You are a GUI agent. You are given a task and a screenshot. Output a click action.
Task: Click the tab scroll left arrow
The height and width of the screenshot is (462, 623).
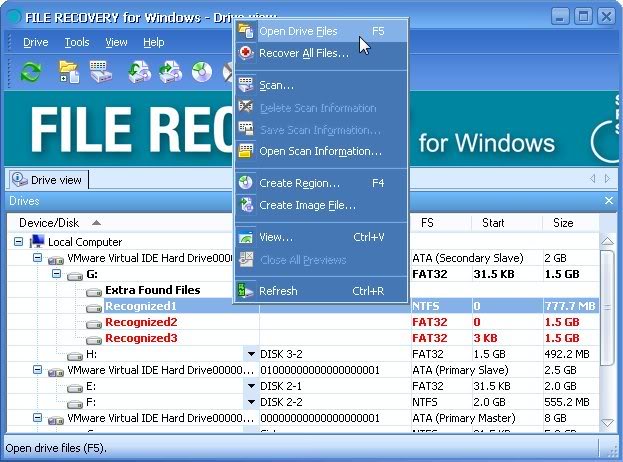[x=592, y=178]
